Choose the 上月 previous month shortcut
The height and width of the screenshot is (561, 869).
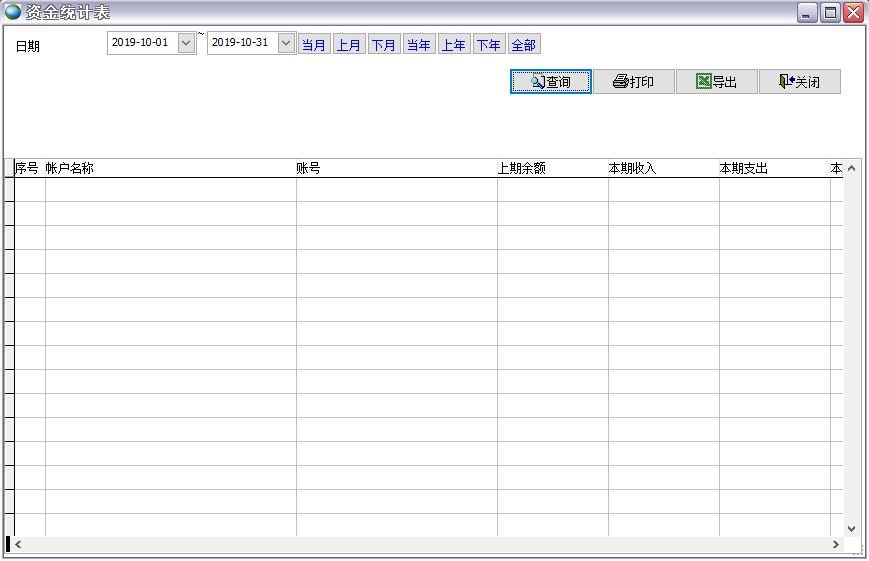pyautogui.click(x=349, y=45)
